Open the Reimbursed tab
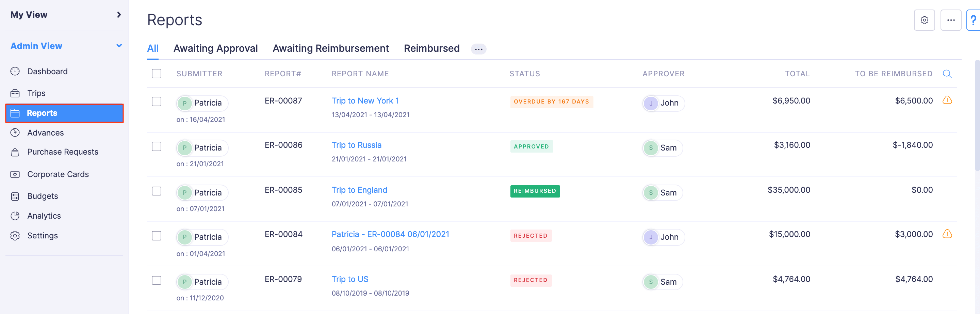Screen dimensions: 980x314 click(432, 48)
